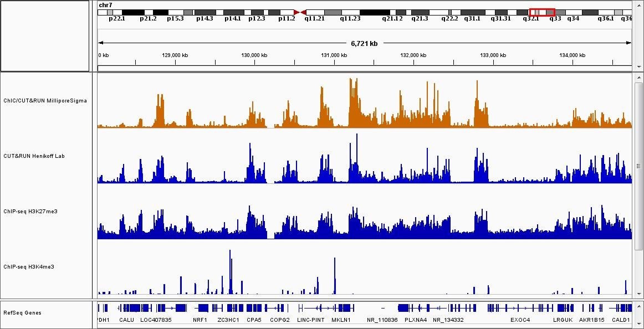Click the q36.1 band on the chromosome ideogram
Image resolution: width=644 pixels, height=329 pixels.
(x=605, y=12)
